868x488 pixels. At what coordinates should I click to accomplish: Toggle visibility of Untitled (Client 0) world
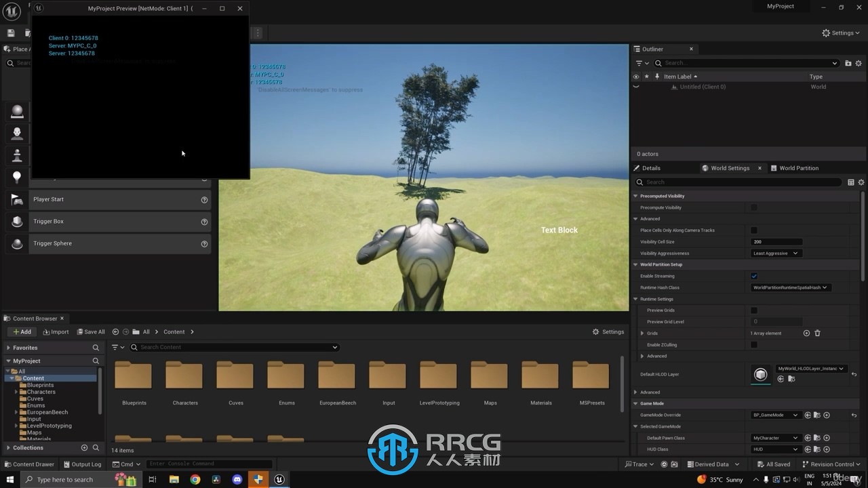[636, 87]
